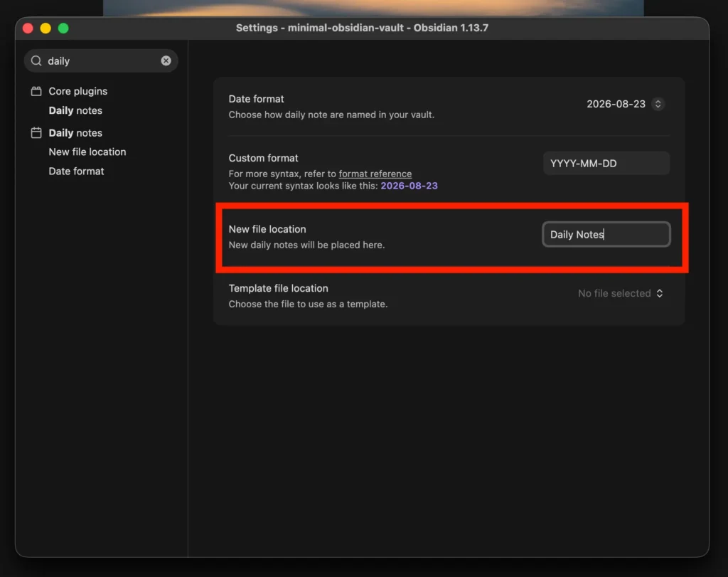
Task: Click the Date format stepper arrows icon
Action: click(x=658, y=104)
